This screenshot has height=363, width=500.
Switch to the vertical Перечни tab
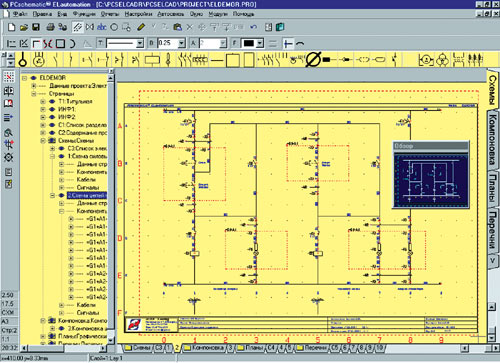[492, 231]
